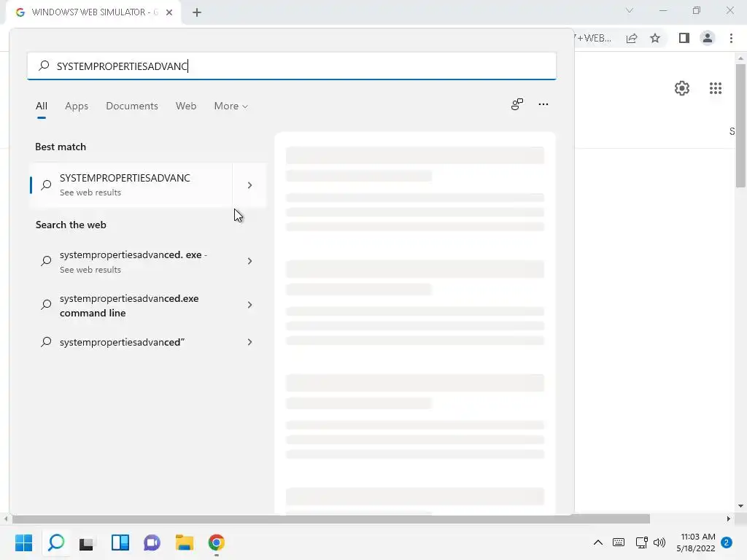
Task: Click the Chrome address bar URL text
Action: [x=593, y=38]
